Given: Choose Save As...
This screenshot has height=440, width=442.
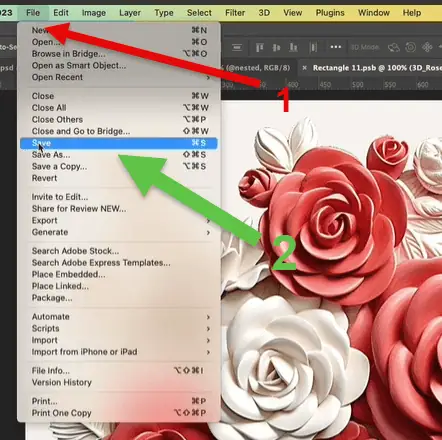Looking at the screenshot, I should [x=119, y=155].
